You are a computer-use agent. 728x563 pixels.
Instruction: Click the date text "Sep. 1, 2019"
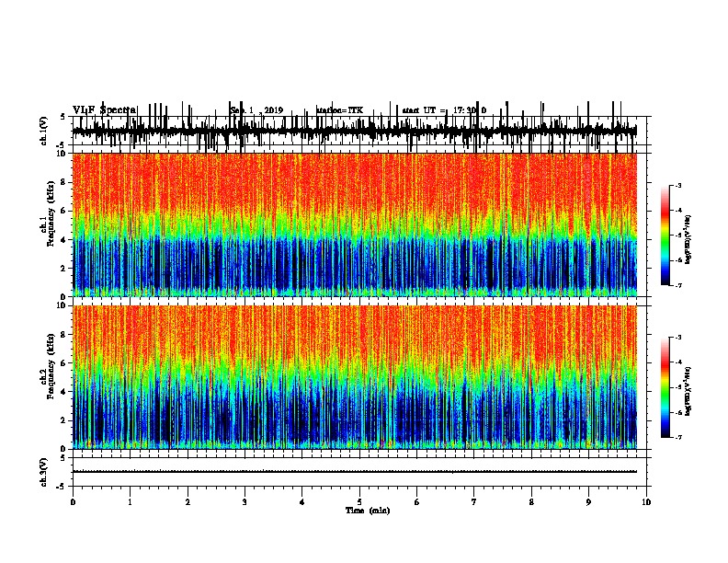tap(256, 110)
